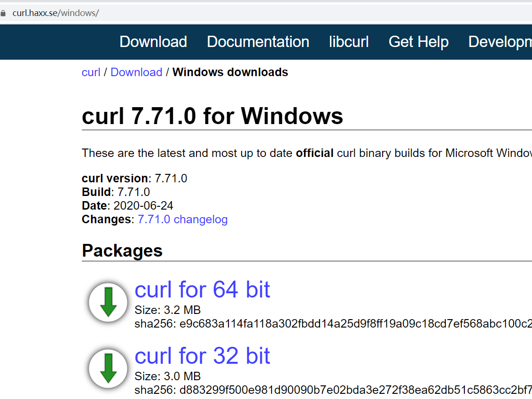
Task: Click the Size: 3.2 MB text
Action: point(168,310)
